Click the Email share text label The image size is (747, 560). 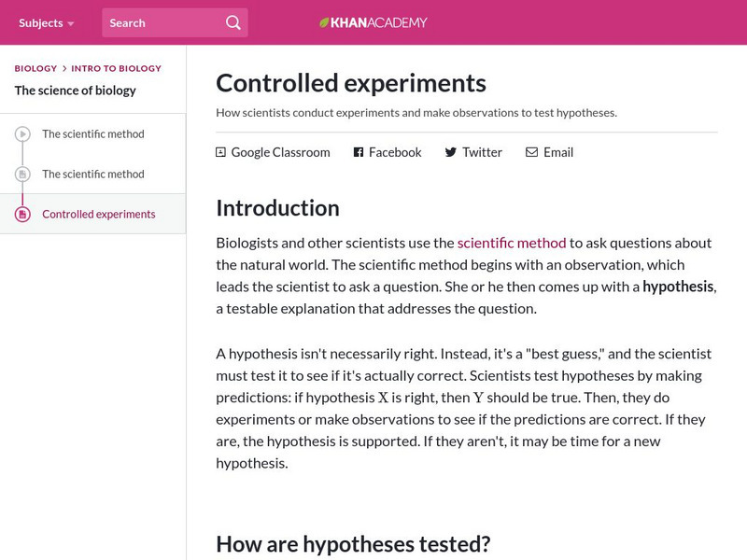pos(557,151)
